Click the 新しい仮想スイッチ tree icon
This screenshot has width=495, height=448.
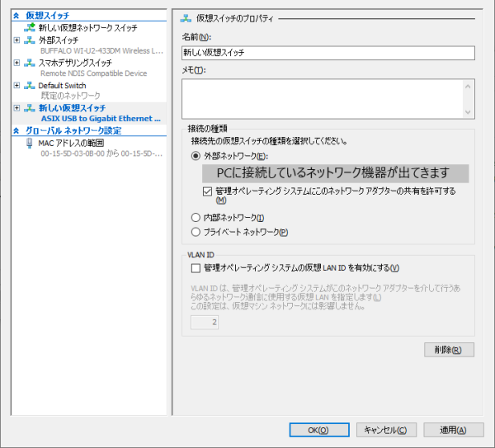(30, 108)
